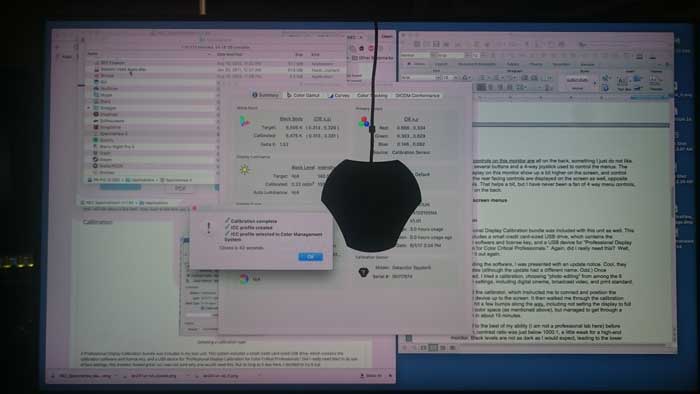Open the Curves tab
The image size is (700, 394).
(x=340, y=95)
